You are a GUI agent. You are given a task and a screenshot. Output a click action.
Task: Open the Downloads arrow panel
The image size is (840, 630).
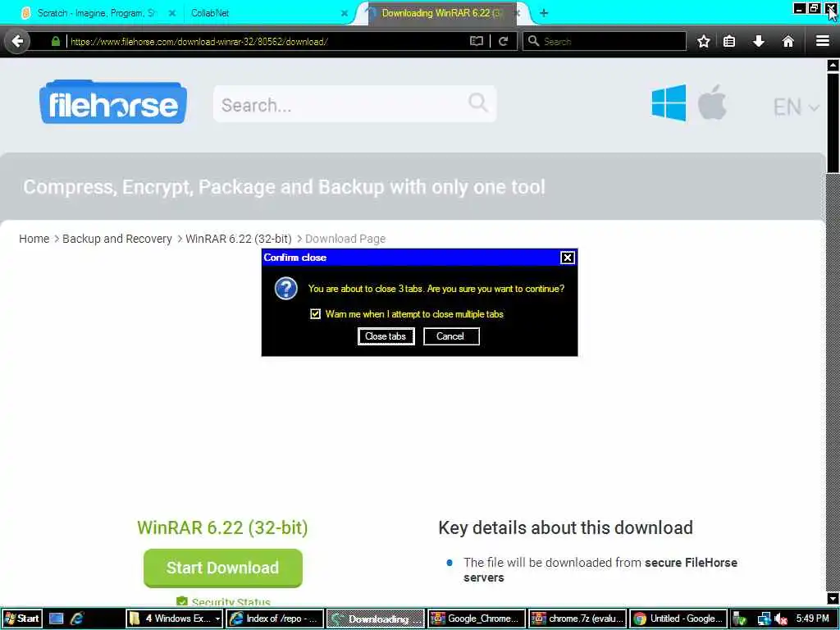[x=759, y=41]
